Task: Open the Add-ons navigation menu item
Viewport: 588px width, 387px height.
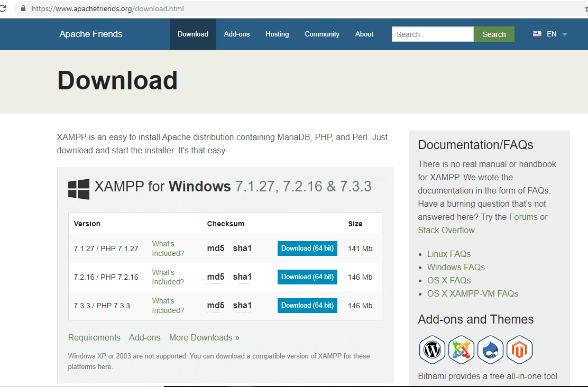Action: click(237, 34)
